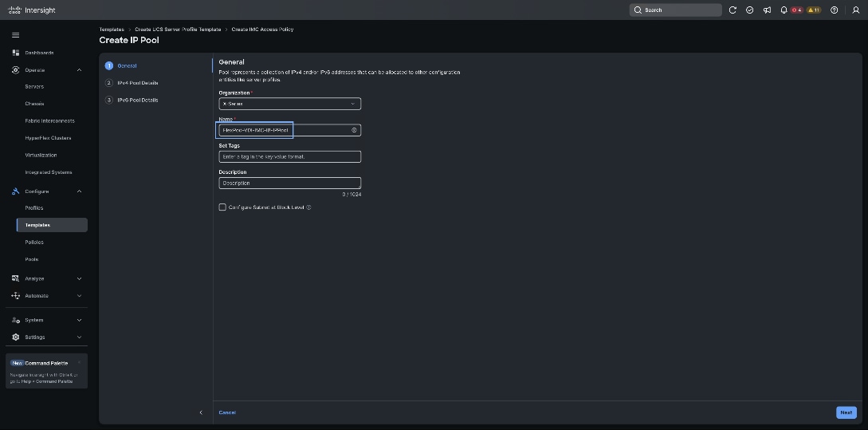Screen dimensions: 868x430
Task: Click the info icon beside Configure Subnet
Action: [x=309, y=207]
